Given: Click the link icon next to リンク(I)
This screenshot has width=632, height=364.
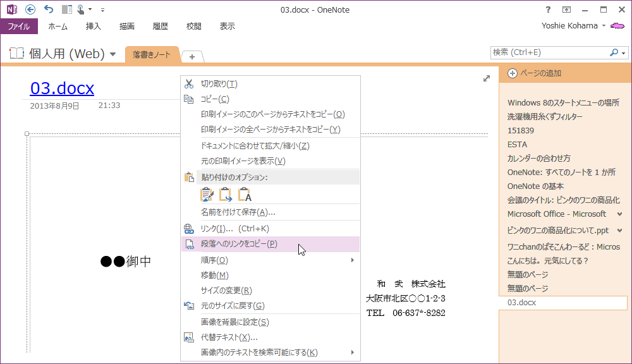Looking at the screenshot, I should point(188,228).
